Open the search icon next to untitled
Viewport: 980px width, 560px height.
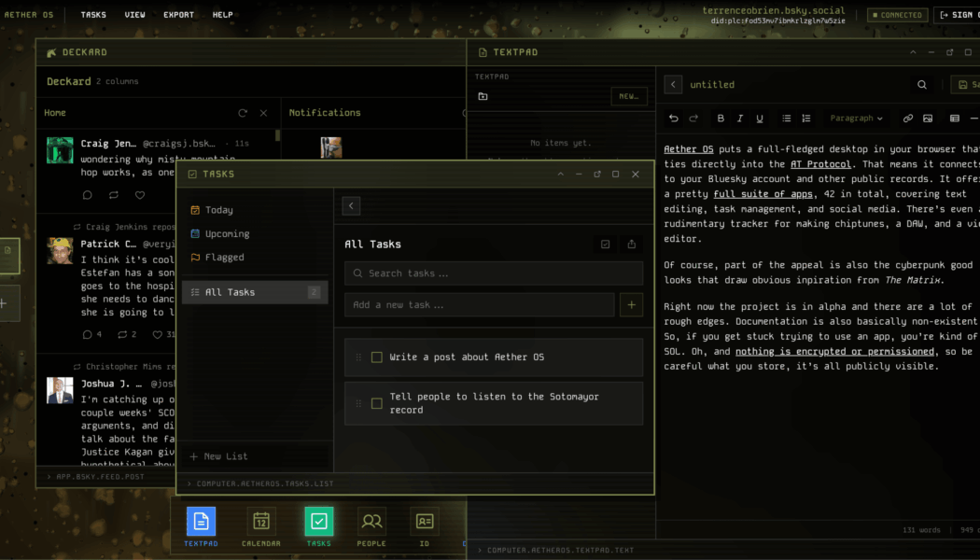(x=921, y=84)
